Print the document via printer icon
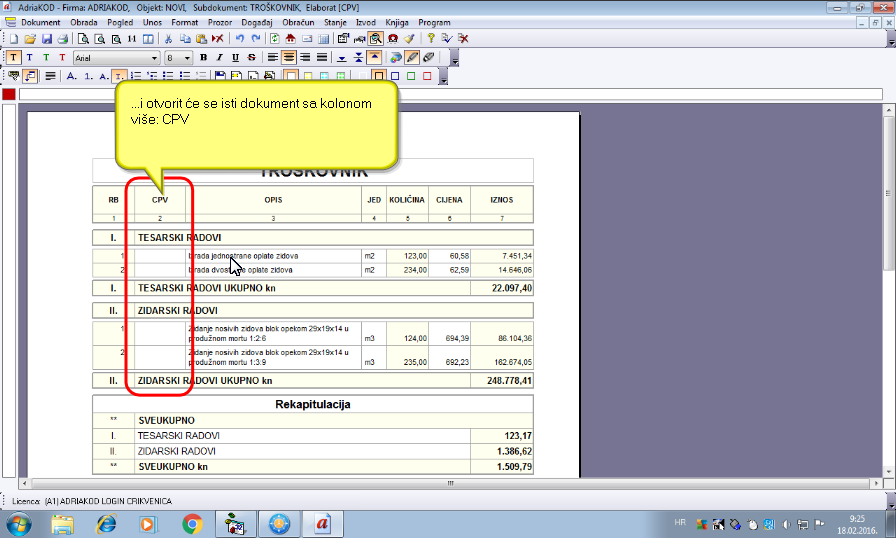 [x=63, y=39]
